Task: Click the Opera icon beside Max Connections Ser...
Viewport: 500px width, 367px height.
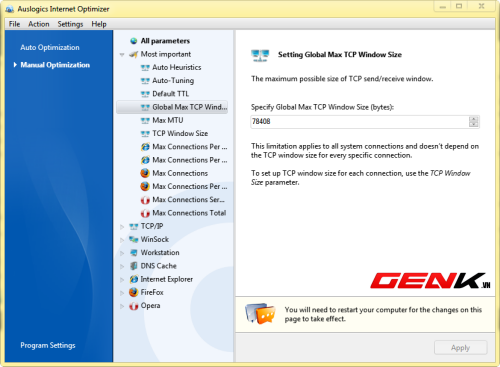Action: (145, 200)
